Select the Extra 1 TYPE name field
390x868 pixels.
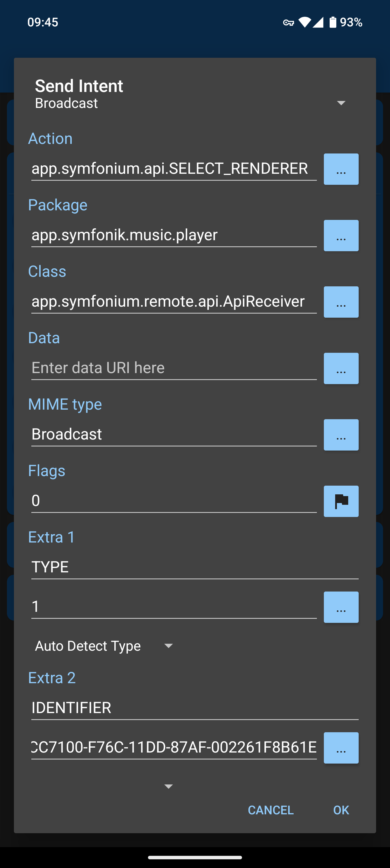[194, 567]
